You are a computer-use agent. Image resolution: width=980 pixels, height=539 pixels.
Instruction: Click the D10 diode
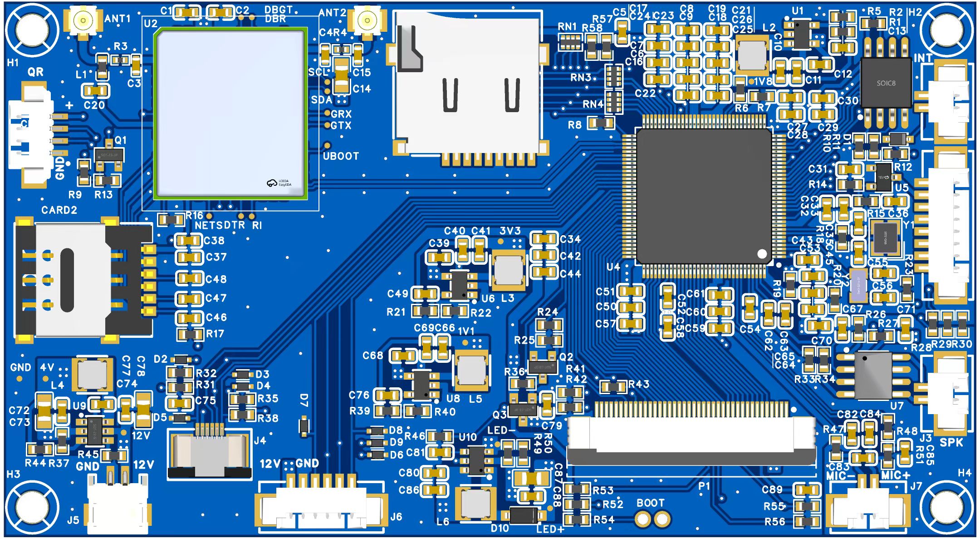pos(524,515)
